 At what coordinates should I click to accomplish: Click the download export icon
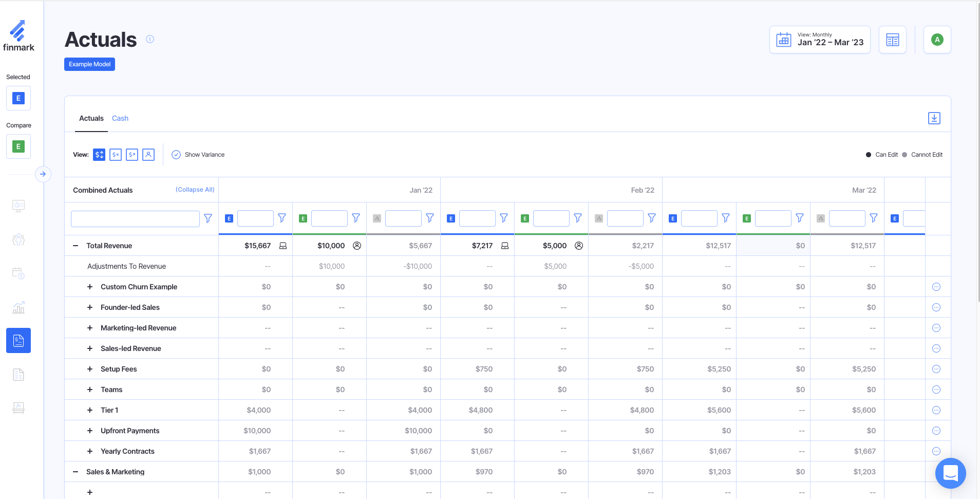(934, 118)
